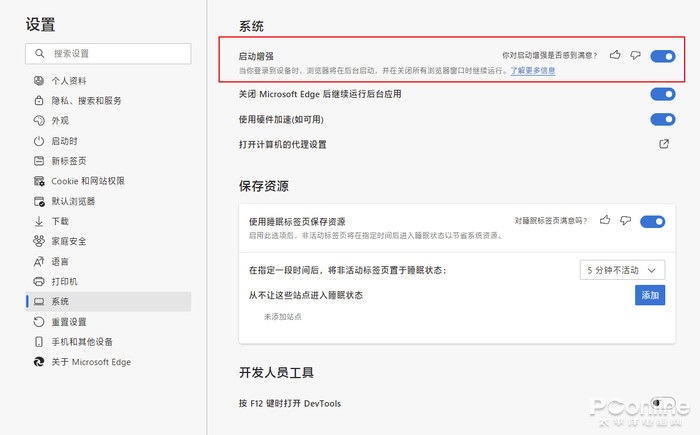
Task: Click the 外观 appearance icon
Action: coord(39,121)
